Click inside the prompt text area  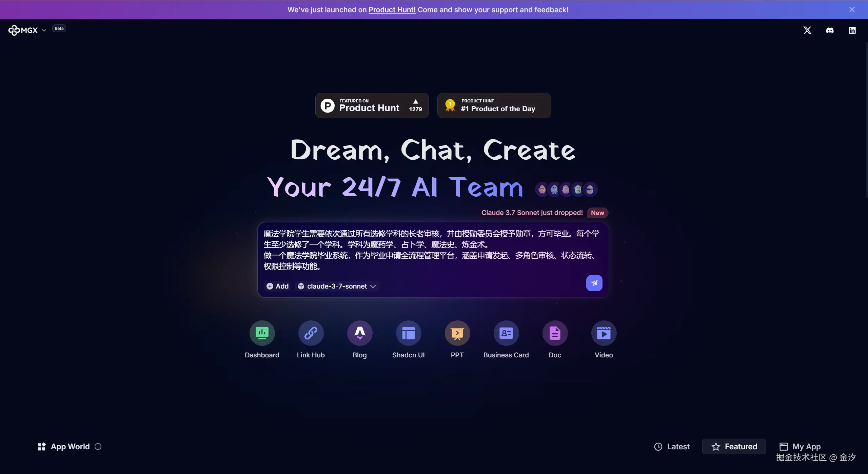click(x=431, y=250)
